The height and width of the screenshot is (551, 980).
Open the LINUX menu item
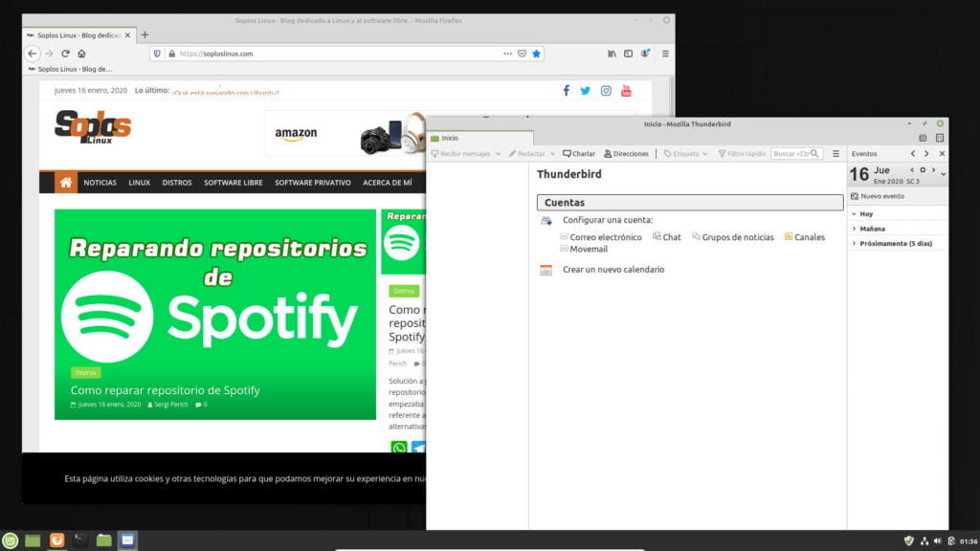(140, 183)
